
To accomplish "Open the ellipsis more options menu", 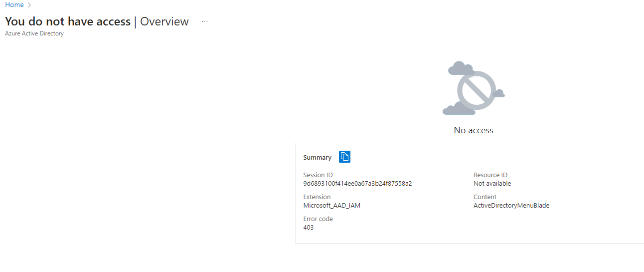I will [205, 21].
